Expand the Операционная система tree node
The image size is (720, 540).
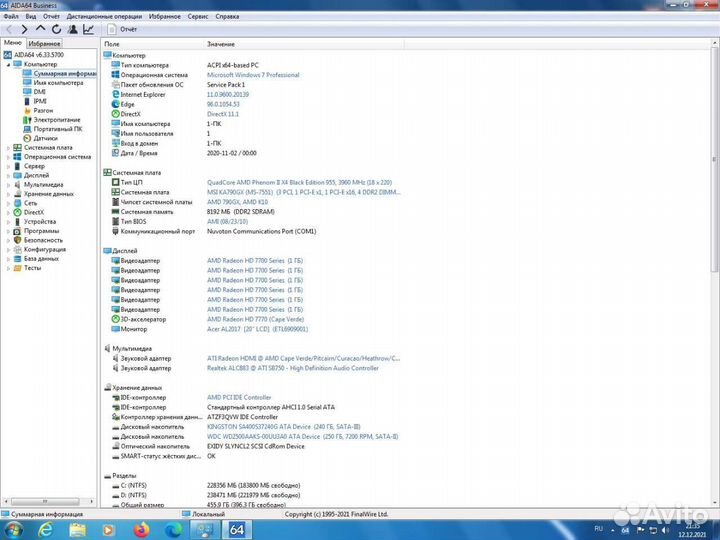8,157
